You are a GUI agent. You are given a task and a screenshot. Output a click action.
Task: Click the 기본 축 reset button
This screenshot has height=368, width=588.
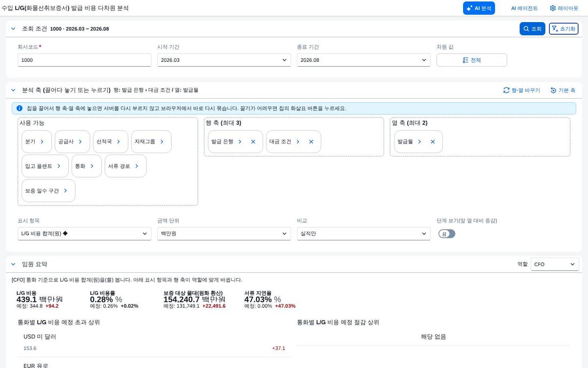click(x=563, y=90)
